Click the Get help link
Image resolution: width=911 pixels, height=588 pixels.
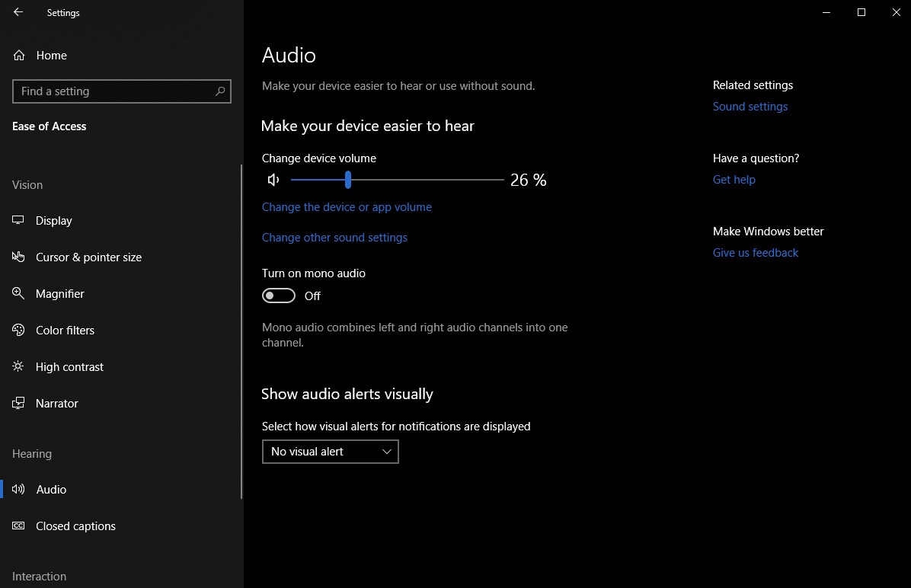[x=734, y=180]
